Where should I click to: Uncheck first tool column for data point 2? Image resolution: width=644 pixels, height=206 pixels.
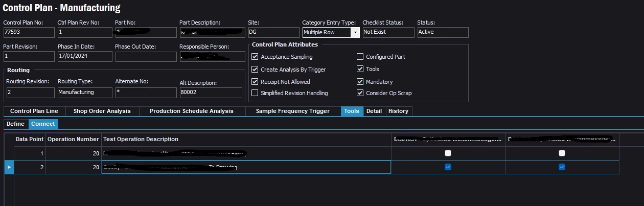click(x=448, y=167)
